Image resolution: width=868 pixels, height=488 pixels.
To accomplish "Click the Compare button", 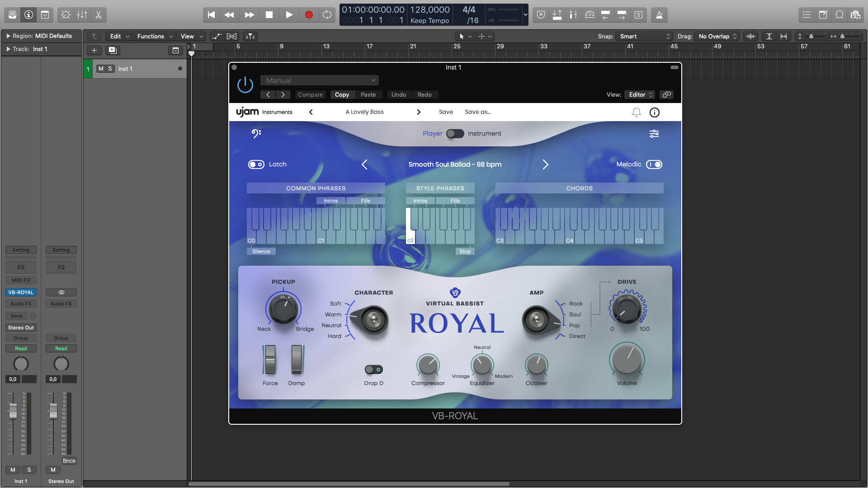I will 310,94.
